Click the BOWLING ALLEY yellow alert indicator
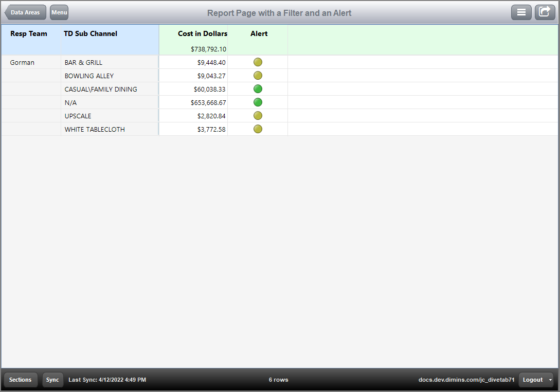The width and height of the screenshot is (560, 392). 258,76
